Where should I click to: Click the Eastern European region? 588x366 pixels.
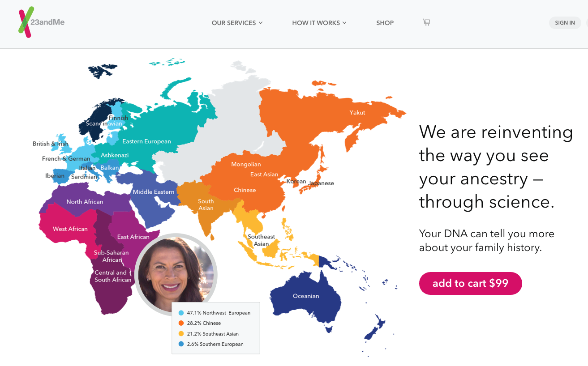coord(146,141)
